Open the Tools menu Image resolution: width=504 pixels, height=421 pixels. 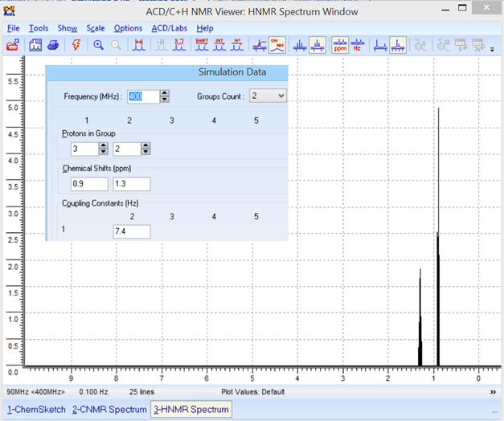point(39,28)
